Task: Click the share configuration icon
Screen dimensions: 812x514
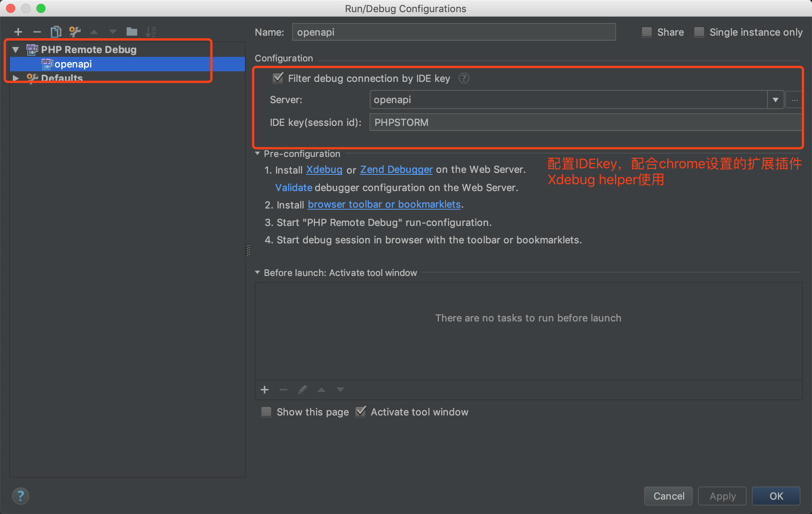Action: coord(647,33)
